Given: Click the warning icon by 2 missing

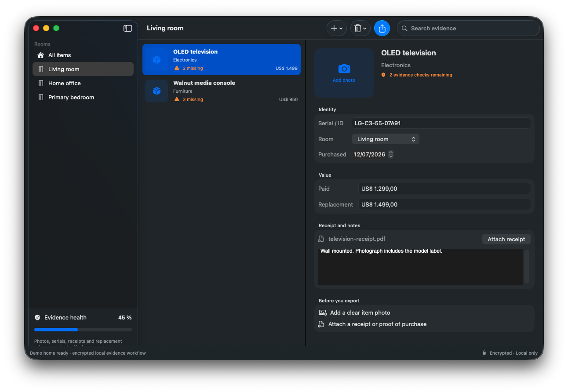Looking at the screenshot, I should (177, 68).
